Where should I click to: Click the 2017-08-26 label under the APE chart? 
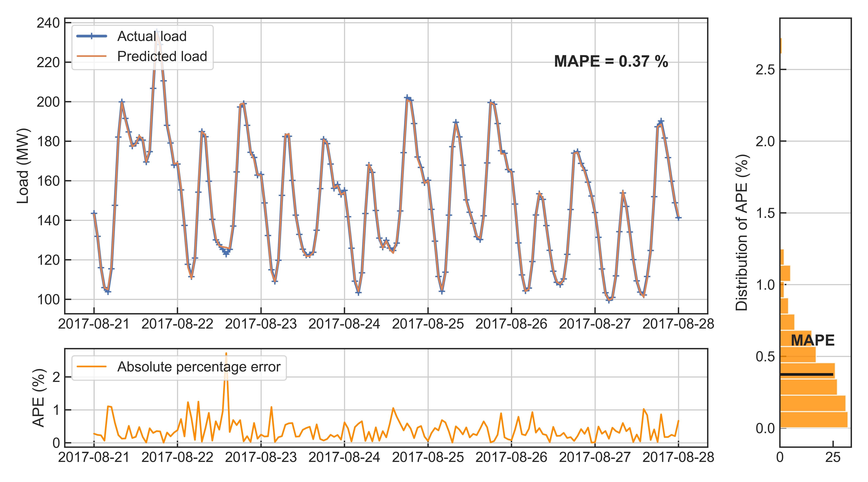pos(511,457)
